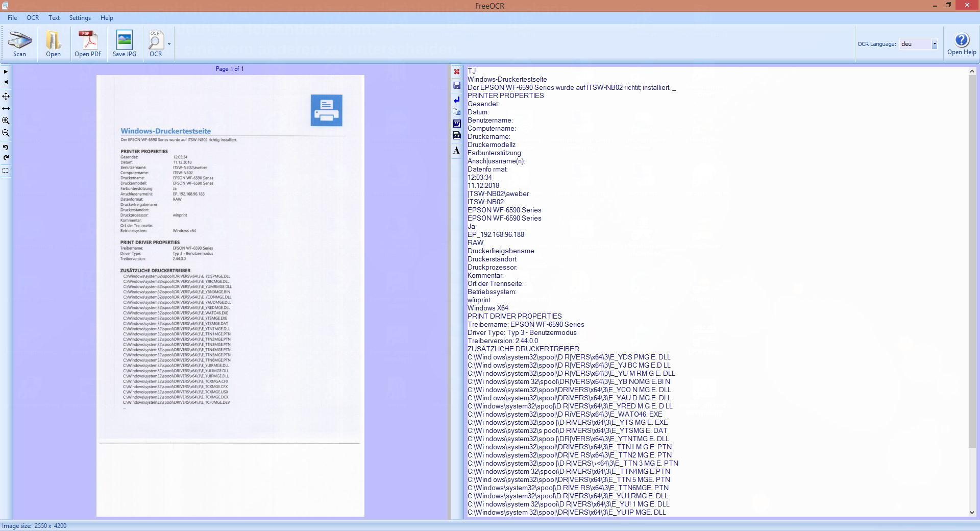Zoom in on the scanned page
The image size is (980, 531).
pos(6,121)
